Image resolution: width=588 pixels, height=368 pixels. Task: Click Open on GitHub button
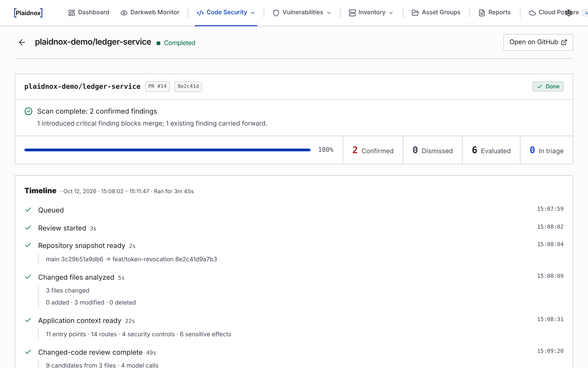[x=538, y=42]
